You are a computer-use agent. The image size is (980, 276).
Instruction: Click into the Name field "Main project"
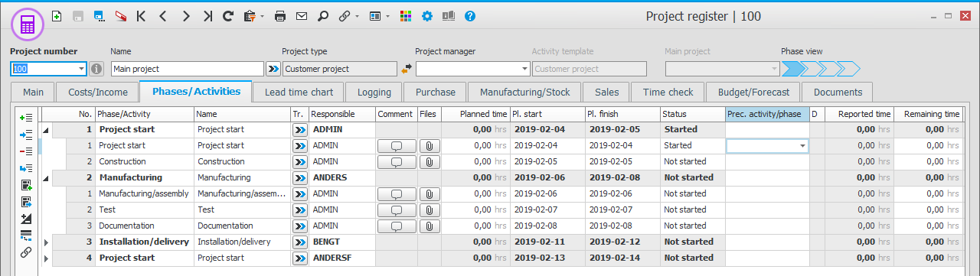click(188, 69)
